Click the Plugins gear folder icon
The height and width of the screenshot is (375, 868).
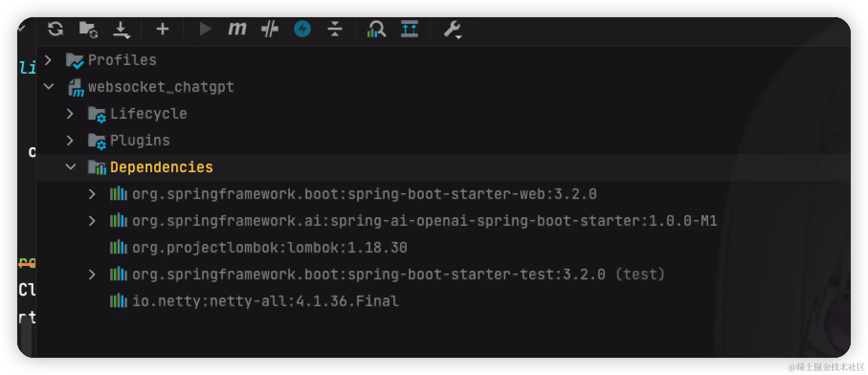[x=97, y=141]
